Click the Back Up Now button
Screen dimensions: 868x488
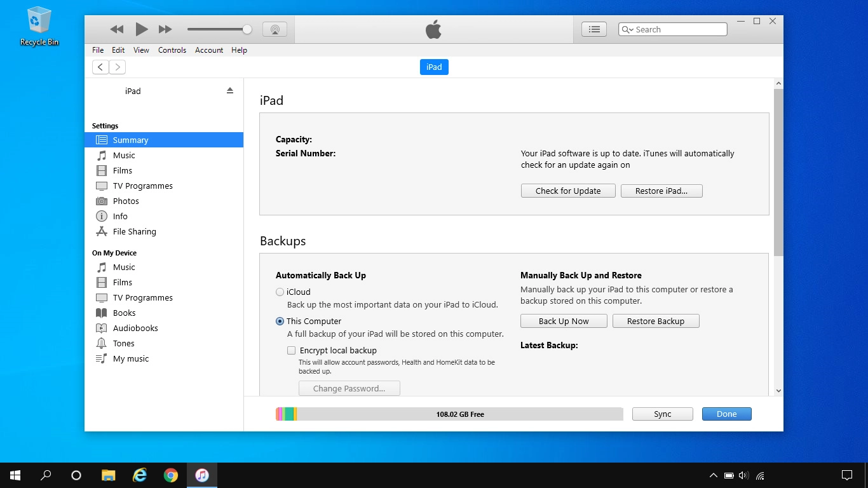pos(564,321)
